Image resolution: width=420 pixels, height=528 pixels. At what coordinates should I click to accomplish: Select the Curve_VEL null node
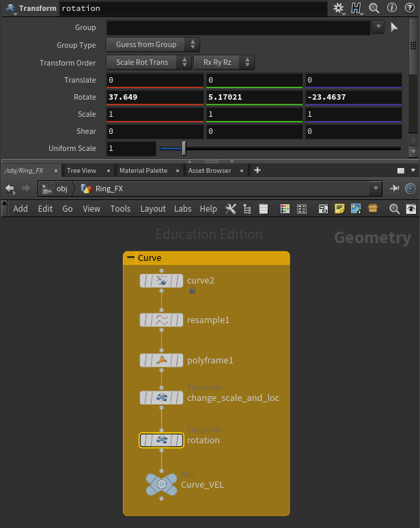click(162, 484)
